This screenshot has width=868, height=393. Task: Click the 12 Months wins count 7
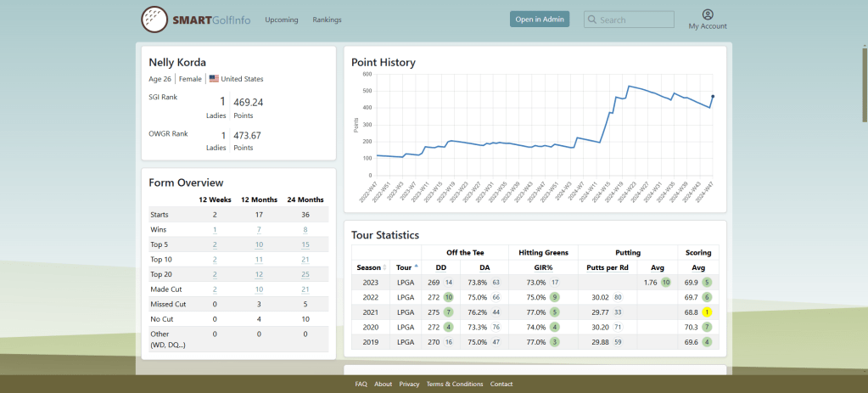pyautogui.click(x=258, y=230)
